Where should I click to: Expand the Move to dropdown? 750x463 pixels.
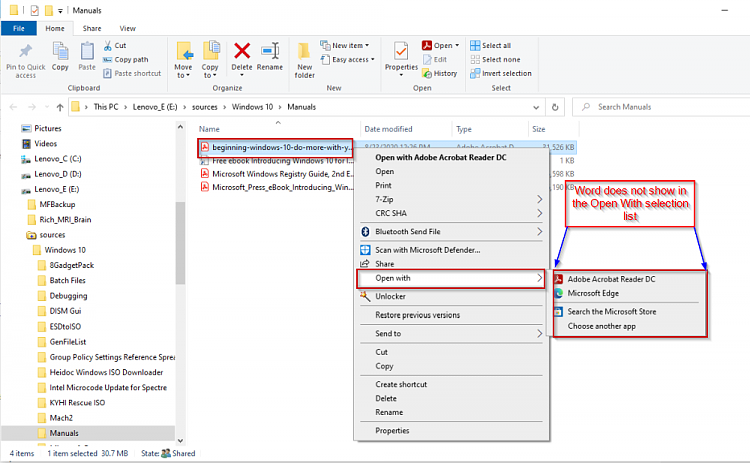(x=183, y=72)
